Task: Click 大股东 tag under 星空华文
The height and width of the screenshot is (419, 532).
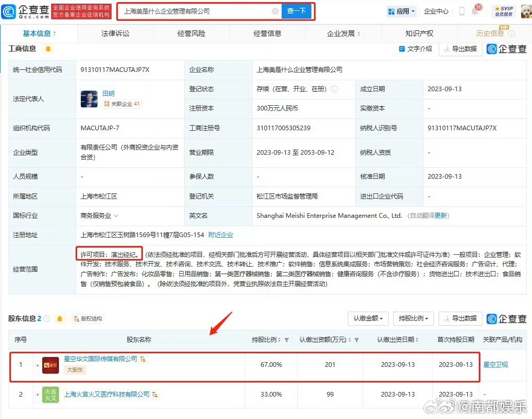Action: coord(75,370)
